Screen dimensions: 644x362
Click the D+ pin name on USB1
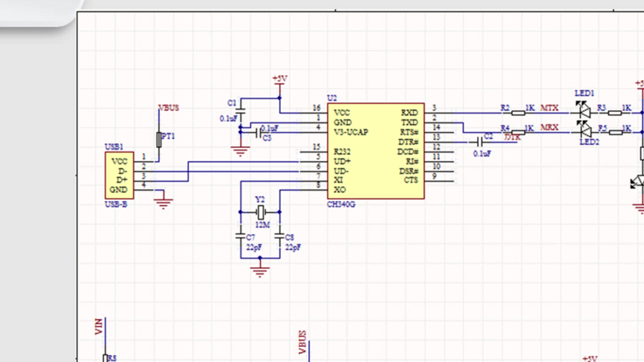pyautogui.click(x=122, y=180)
